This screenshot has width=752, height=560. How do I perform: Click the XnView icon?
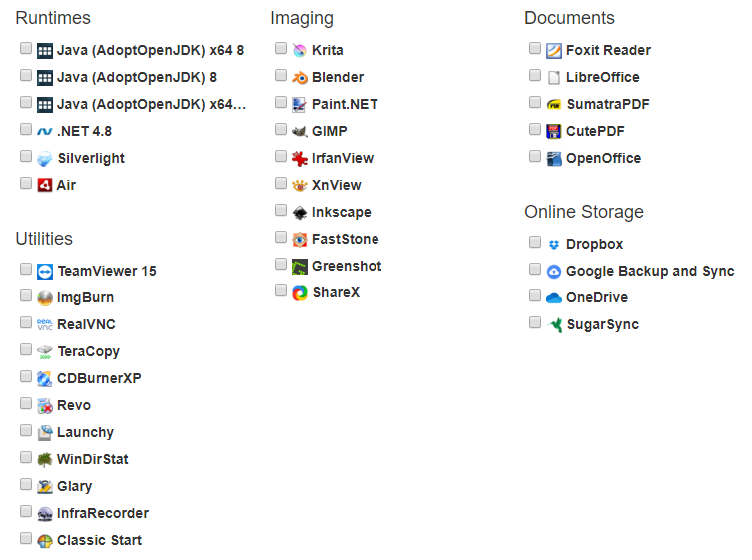tap(300, 185)
